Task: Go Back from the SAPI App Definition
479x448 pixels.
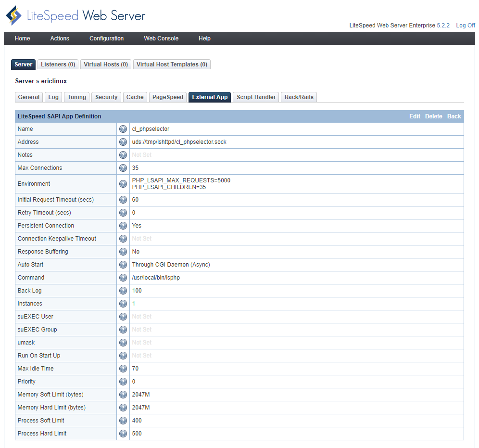Action: pyautogui.click(x=454, y=116)
